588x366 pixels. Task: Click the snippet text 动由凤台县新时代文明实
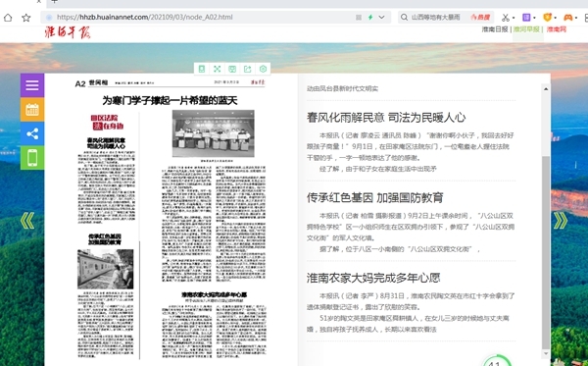click(x=342, y=88)
